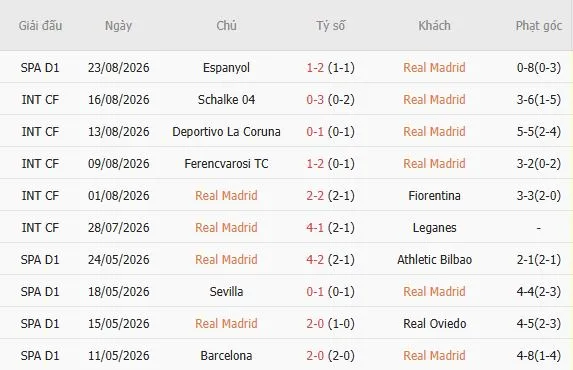The width and height of the screenshot is (573, 370).
Task: Select Barcelona in the home column
Action: [x=226, y=355]
